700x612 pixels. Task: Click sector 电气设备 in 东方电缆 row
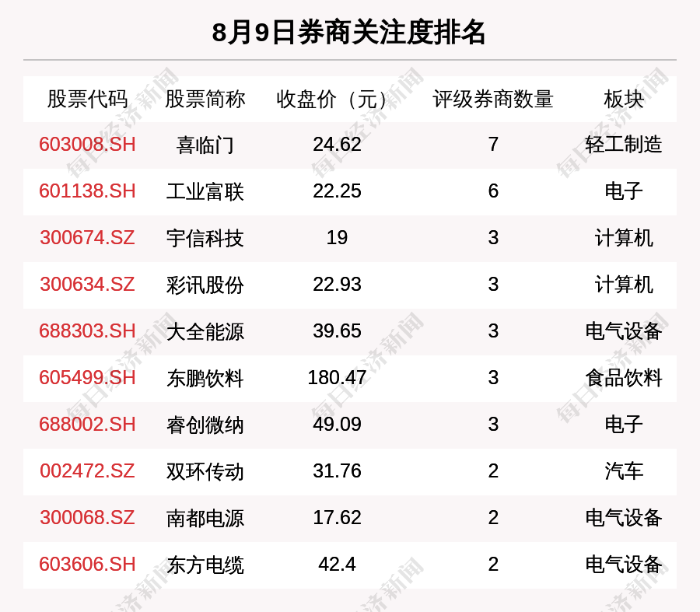pyautogui.click(x=624, y=565)
